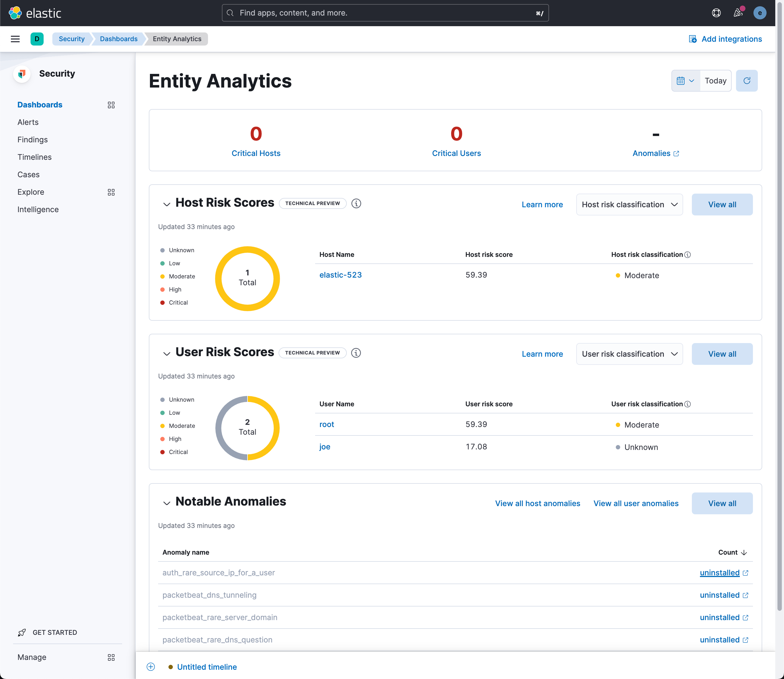Click the Elastic logo
The width and height of the screenshot is (784, 679).
35,13
